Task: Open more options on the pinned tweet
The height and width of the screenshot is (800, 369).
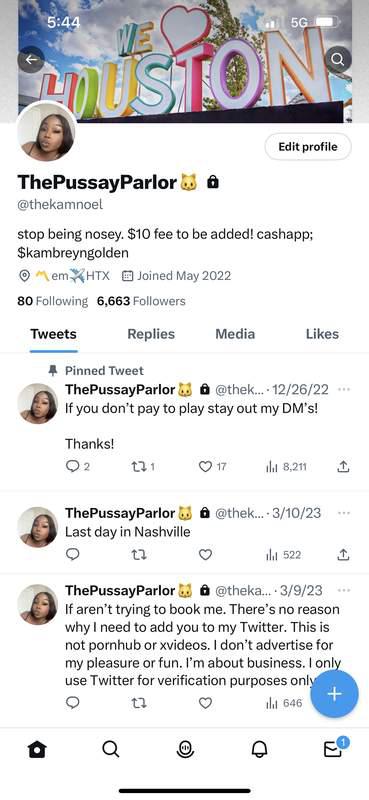Action: [x=345, y=389]
